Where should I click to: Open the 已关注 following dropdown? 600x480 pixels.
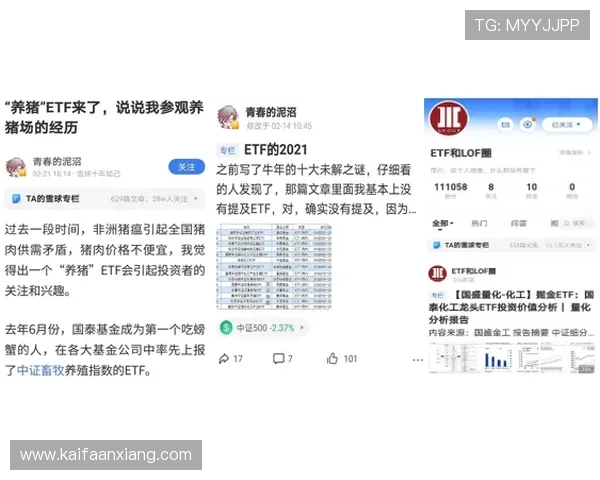pyautogui.click(x=566, y=125)
